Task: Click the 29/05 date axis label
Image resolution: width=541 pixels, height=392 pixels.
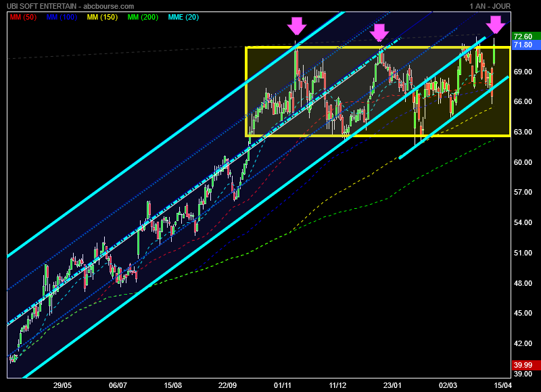Action: (x=62, y=385)
